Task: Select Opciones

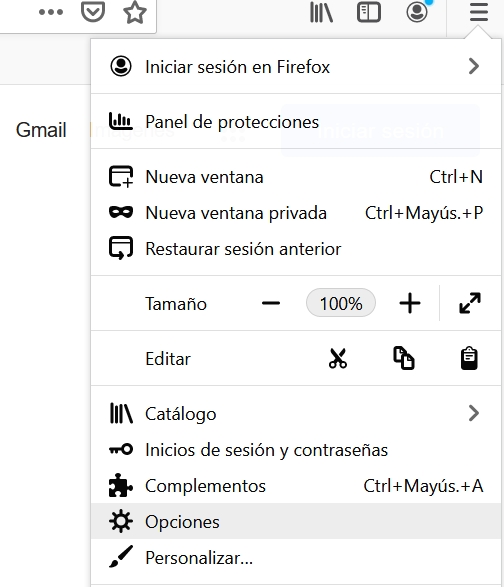Action: pos(296,521)
